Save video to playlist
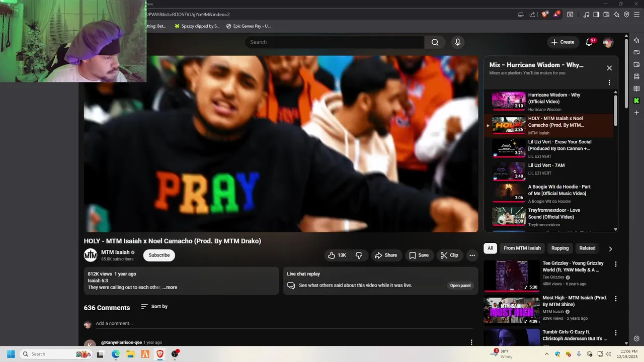The image size is (644, 362). coord(419,255)
